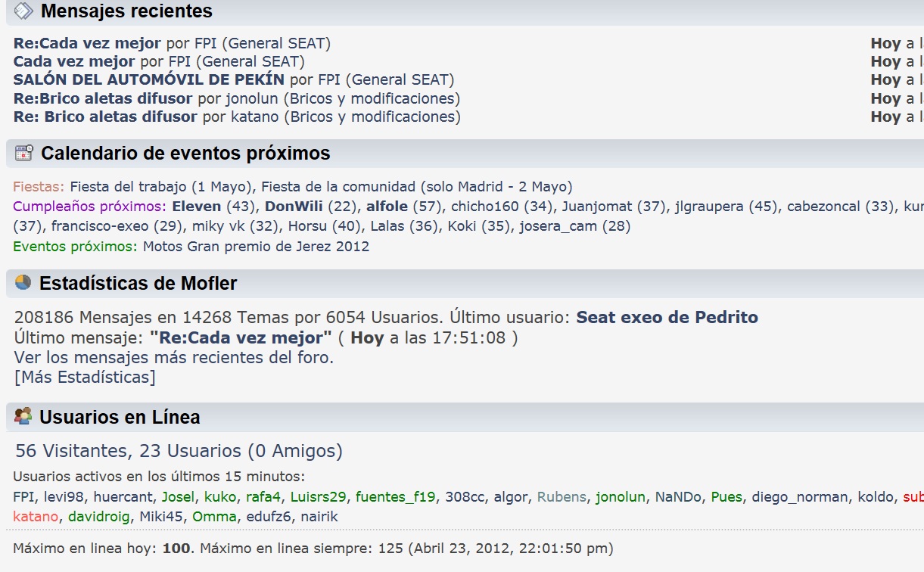Click the Usuarios en Línea people icon
The height and width of the screenshot is (572, 924).
23,415
